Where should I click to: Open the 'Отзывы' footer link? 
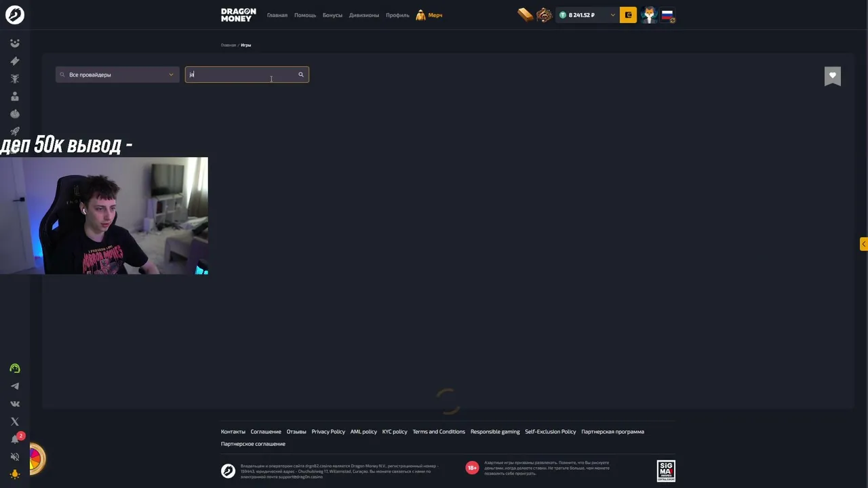[x=296, y=432]
